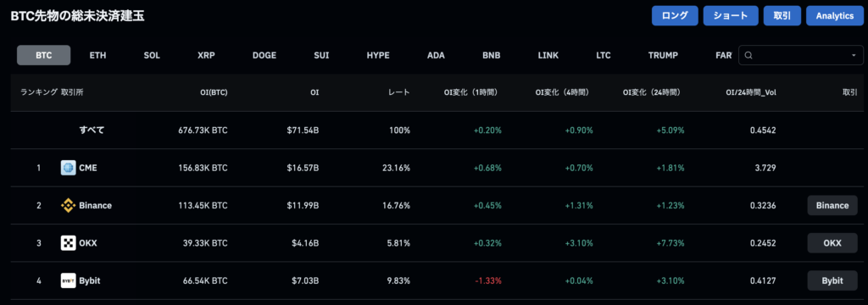Click the Binance logo icon in table

click(68, 205)
